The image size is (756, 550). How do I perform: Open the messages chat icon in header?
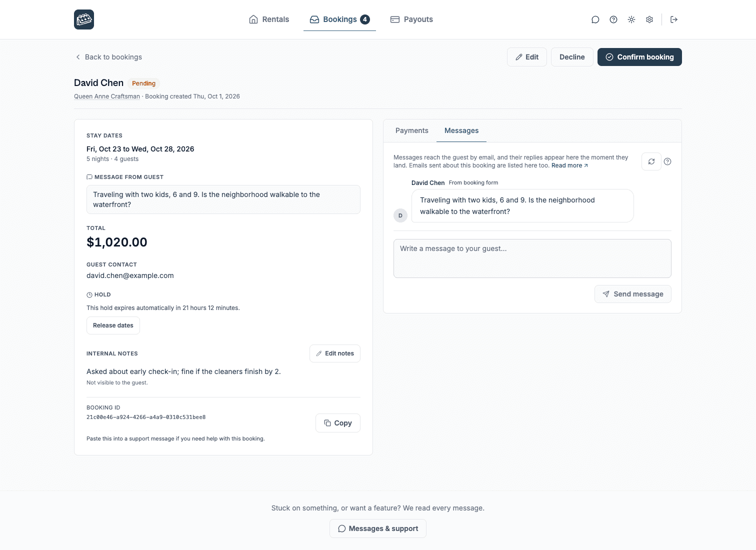(595, 19)
